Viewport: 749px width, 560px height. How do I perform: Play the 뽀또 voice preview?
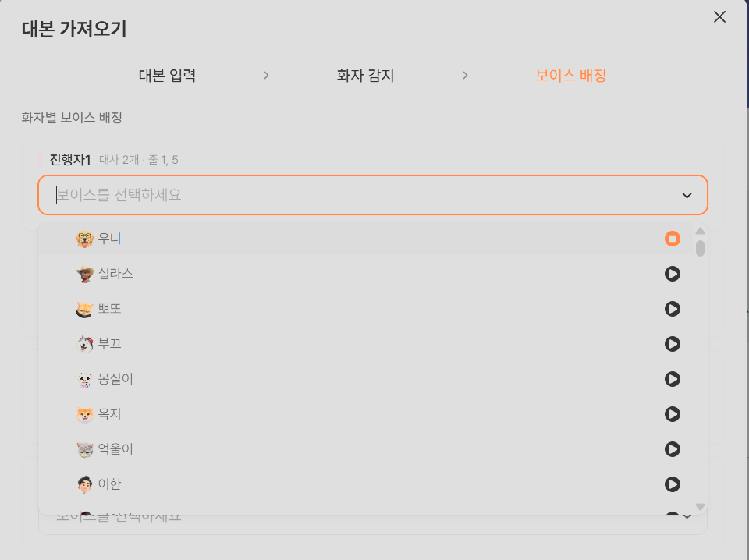[x=672, y=309]
